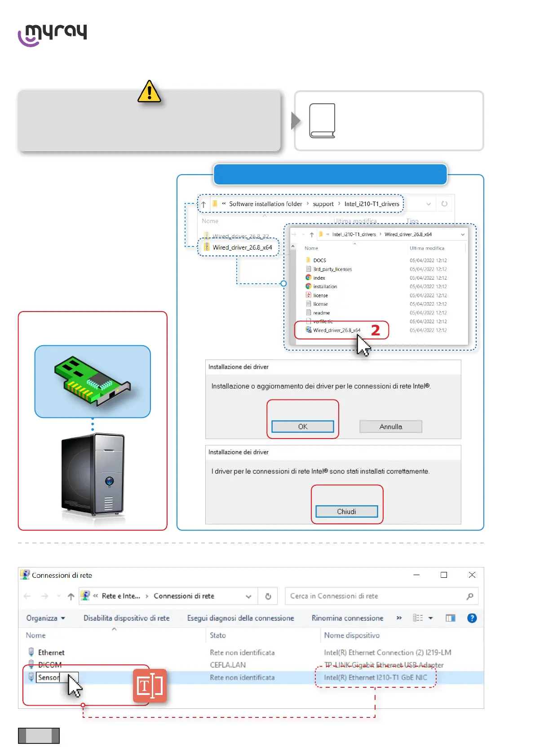Click the network icon in the address bar
Screen dimensions: 535x756
pyautogui.click(x=85, y=596)
